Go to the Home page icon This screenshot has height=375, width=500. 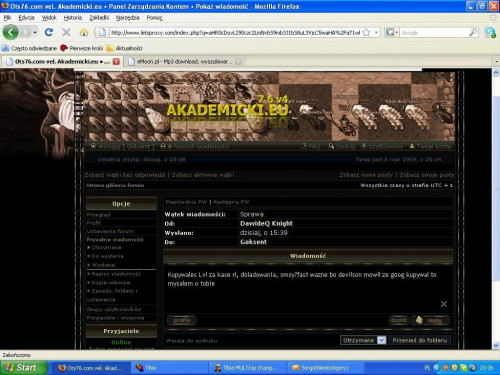[x=84, y=32]
